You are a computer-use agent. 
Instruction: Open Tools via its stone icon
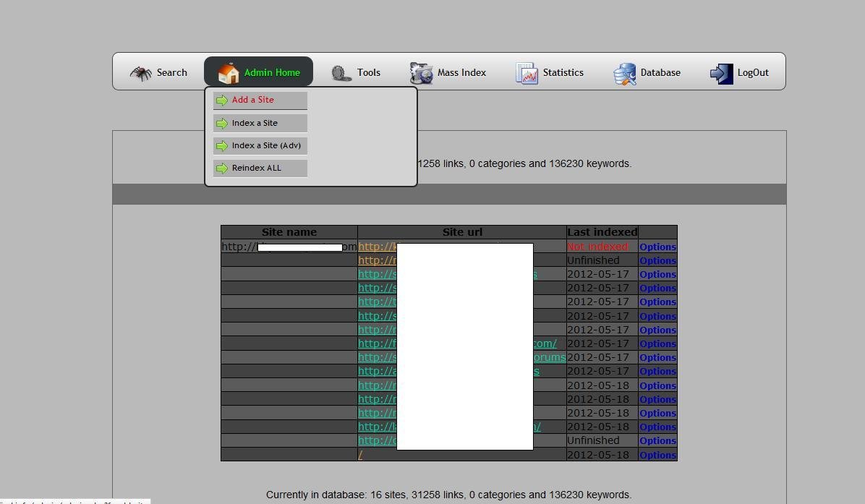[340, 72]
